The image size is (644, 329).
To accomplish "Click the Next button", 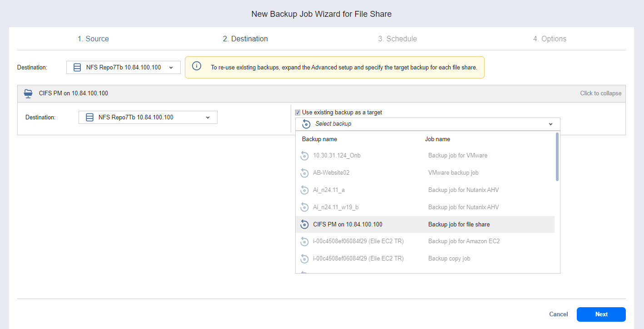I will [x=601, y=314].
